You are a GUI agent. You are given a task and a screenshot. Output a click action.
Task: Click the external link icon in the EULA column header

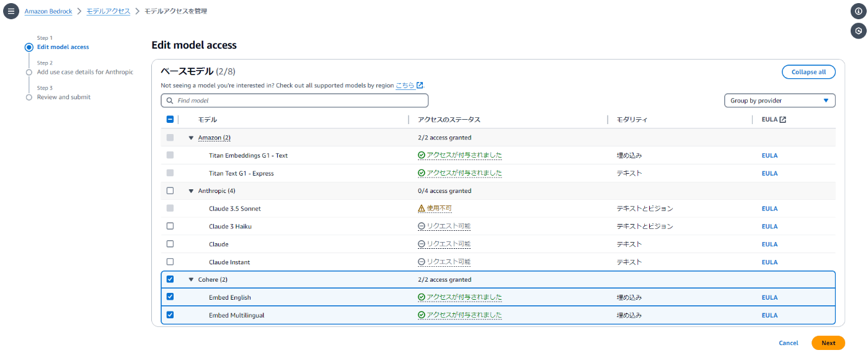tap(782, 120)
